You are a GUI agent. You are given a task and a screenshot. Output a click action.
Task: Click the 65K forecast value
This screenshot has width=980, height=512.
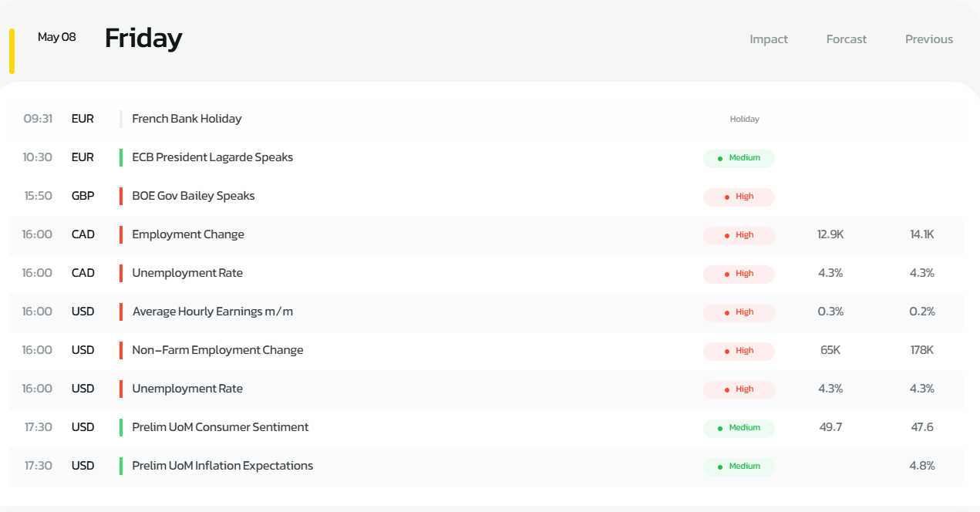tap(830, 350)
